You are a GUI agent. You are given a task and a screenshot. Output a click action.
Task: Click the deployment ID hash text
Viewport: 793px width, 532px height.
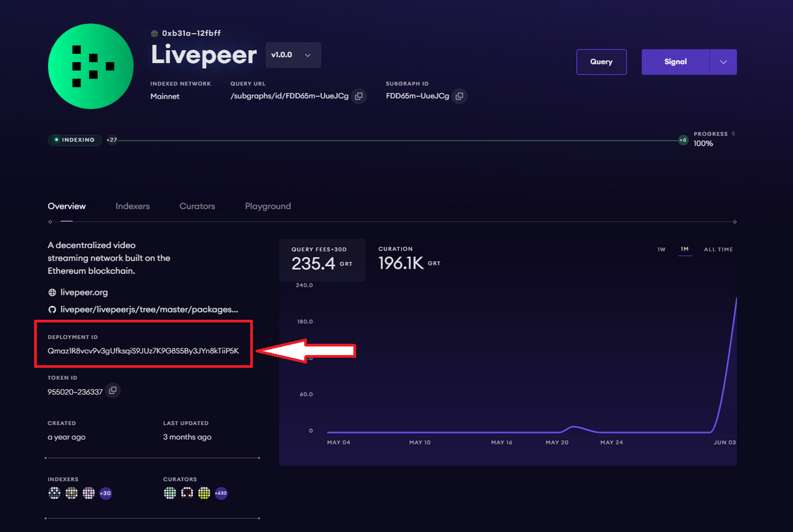pos(143,351)
